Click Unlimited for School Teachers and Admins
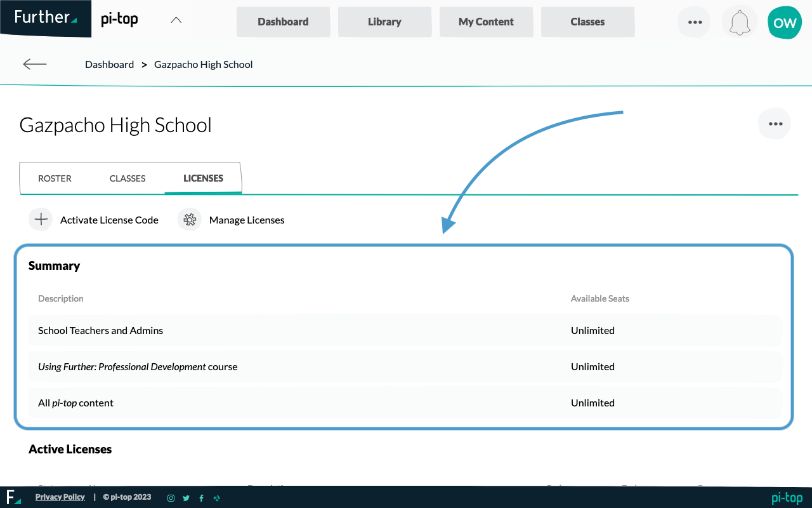 click(x=593, y=330)
